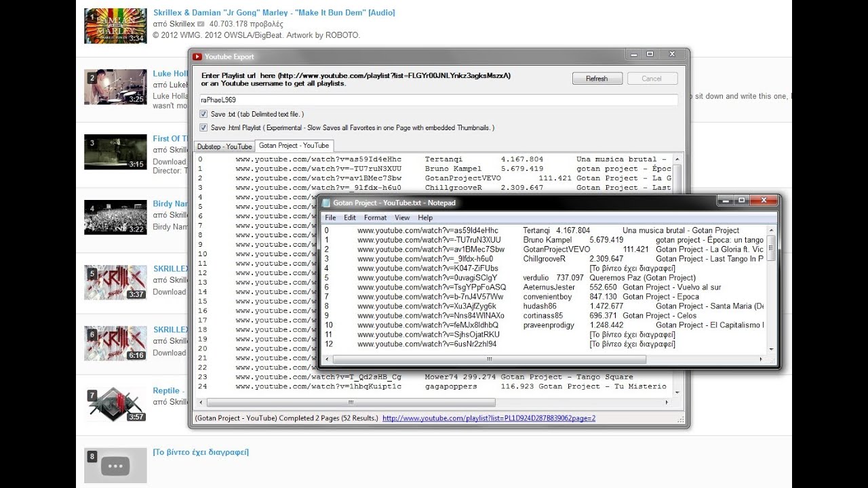Open the File menu in Notepad
The height and width of the screenshot is (488, 868).
pos(330,218)
